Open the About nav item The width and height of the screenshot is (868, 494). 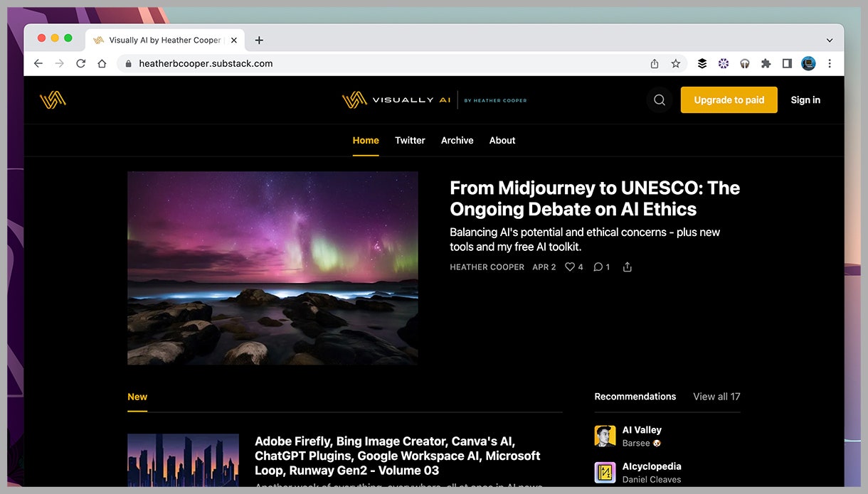pyautogui.click(x=502, y=141)
